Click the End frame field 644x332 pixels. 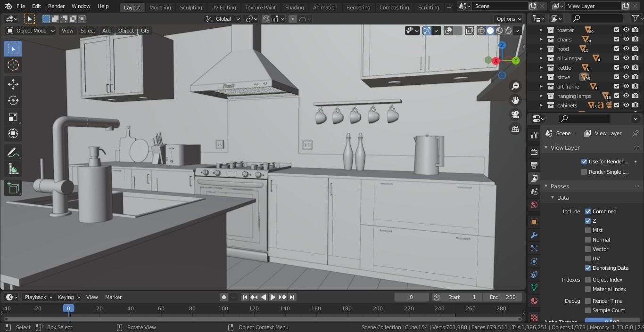502,297
